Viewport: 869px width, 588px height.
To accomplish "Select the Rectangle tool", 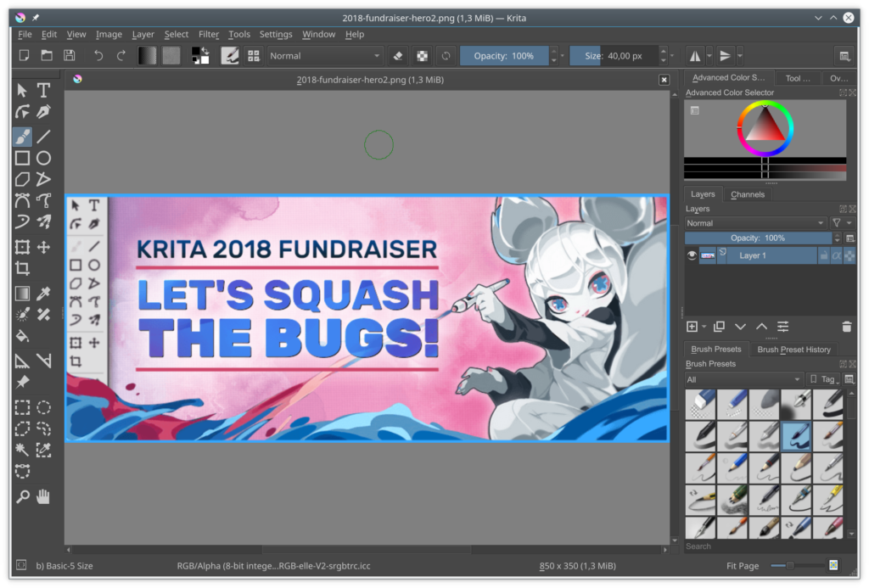I will tap(22, 159).
